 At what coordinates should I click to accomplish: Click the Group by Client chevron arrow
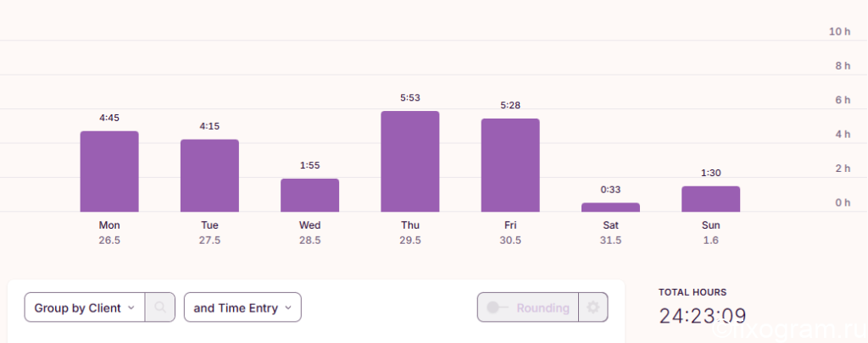pos(131,307)
